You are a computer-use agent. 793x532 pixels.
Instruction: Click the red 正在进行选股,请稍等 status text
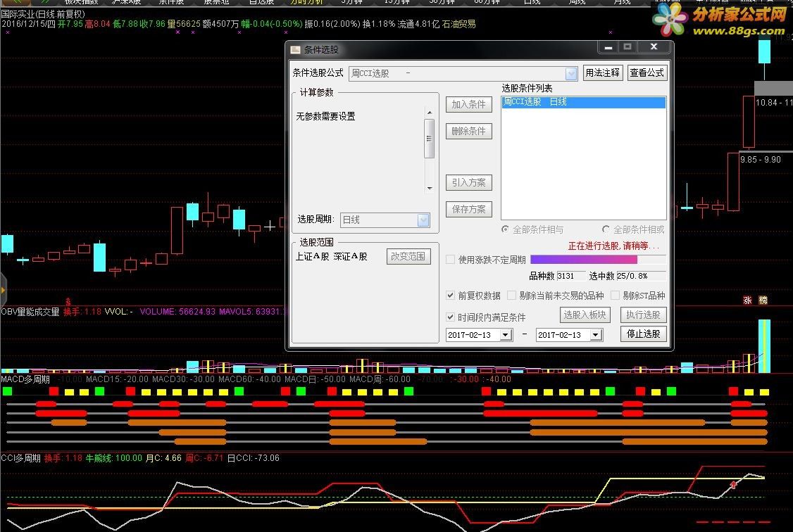point(613,246)
